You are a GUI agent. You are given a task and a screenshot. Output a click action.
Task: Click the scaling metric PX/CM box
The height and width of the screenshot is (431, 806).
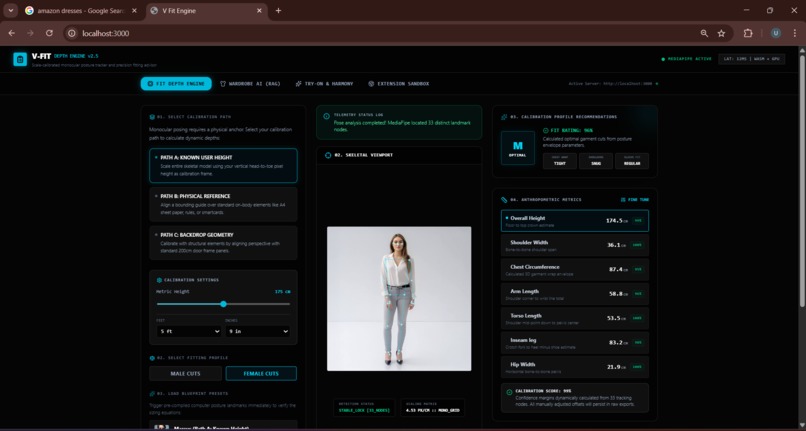(x=432, y=407)
